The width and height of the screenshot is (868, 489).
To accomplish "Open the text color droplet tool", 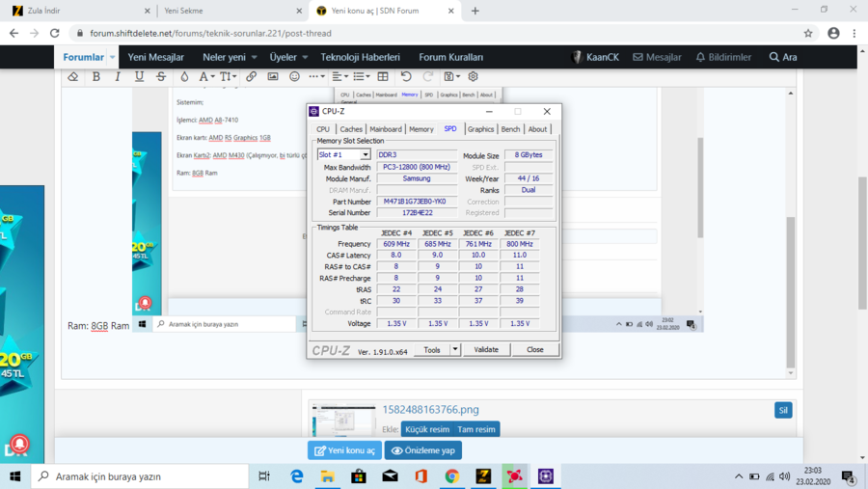I will click(x=184, y=77).
